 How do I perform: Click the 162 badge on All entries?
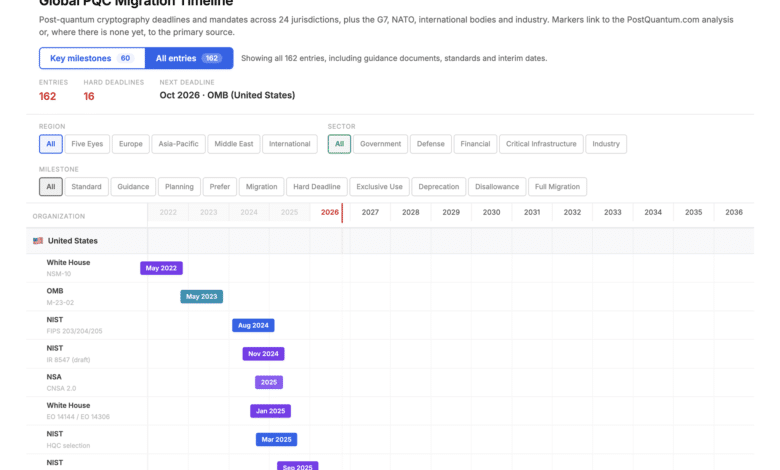pos(212,58)
